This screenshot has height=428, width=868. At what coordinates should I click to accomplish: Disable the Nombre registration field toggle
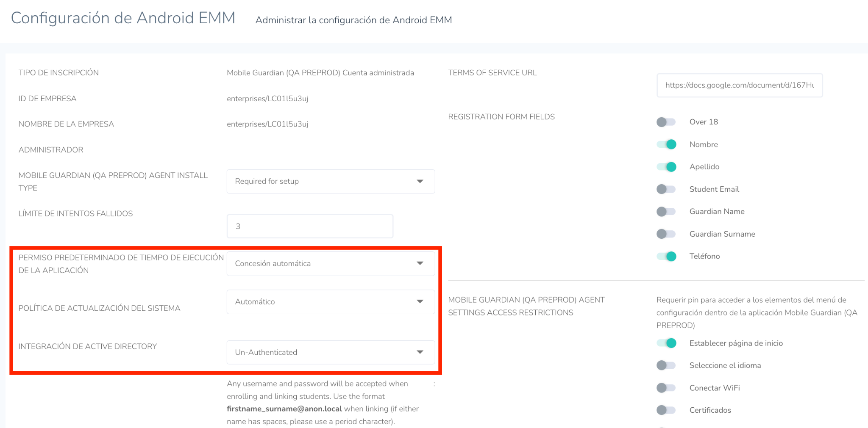pyautogui.click(x=666, y=144)
